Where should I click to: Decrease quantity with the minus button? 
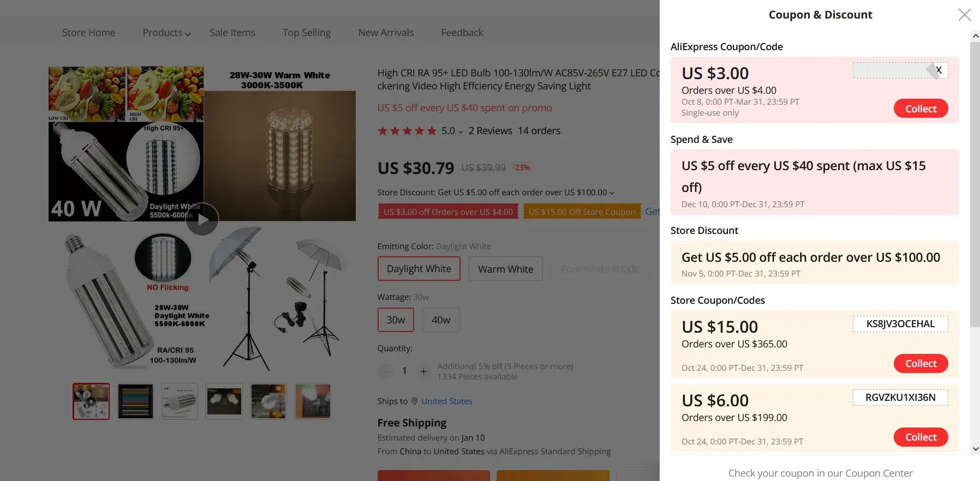tap(386, 371)
